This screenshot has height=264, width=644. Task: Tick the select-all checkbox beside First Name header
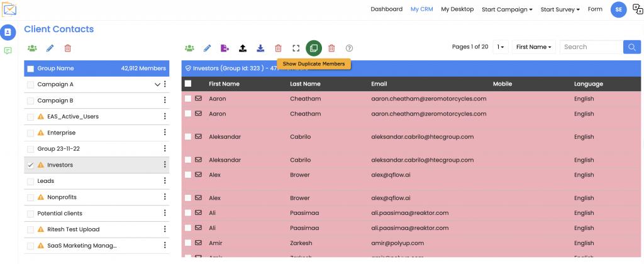pyautogui.click(x=188, y=84)
